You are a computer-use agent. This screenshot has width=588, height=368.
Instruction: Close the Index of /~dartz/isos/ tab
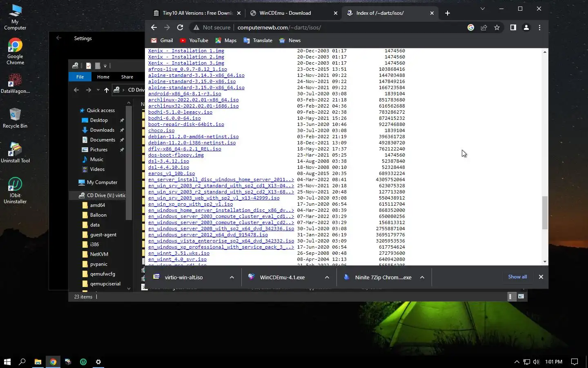[432, 13]
